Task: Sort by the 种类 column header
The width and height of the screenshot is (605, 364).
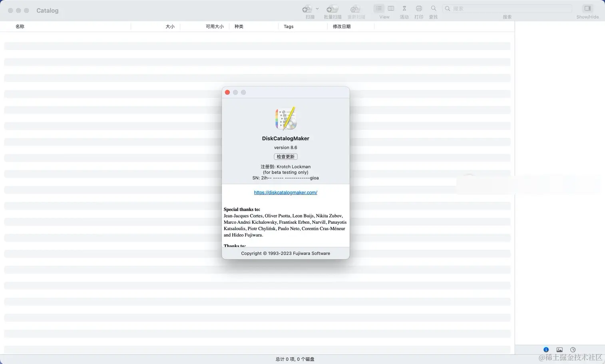Action: click(239, 26)
